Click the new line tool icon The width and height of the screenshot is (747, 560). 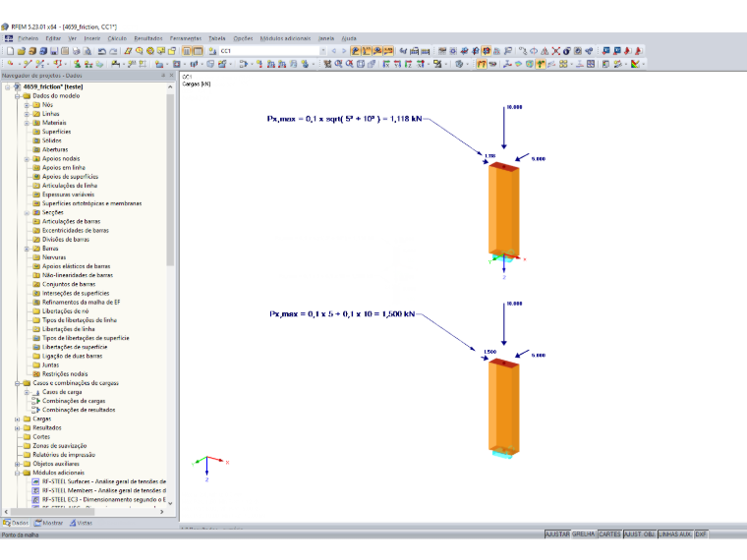click(28, 64)
